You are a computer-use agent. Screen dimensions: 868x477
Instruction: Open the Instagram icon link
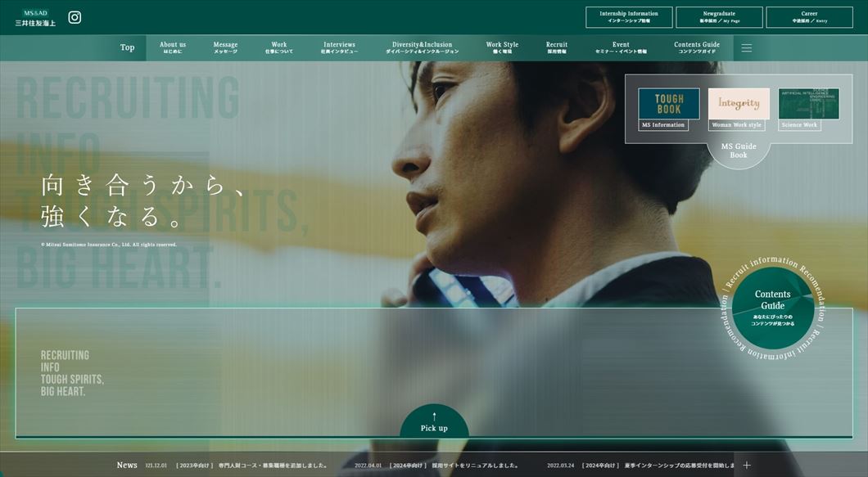[75, 17]
